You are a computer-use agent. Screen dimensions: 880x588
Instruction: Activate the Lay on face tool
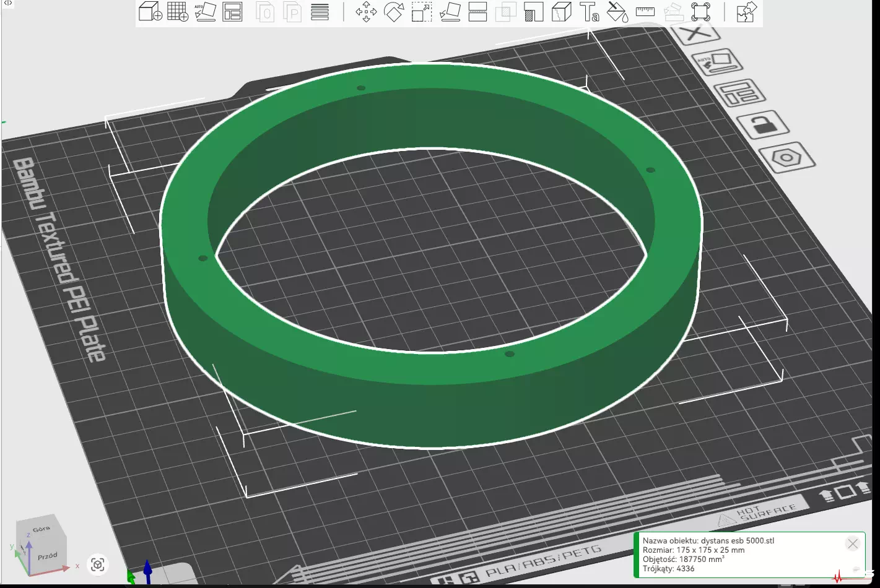450,12
